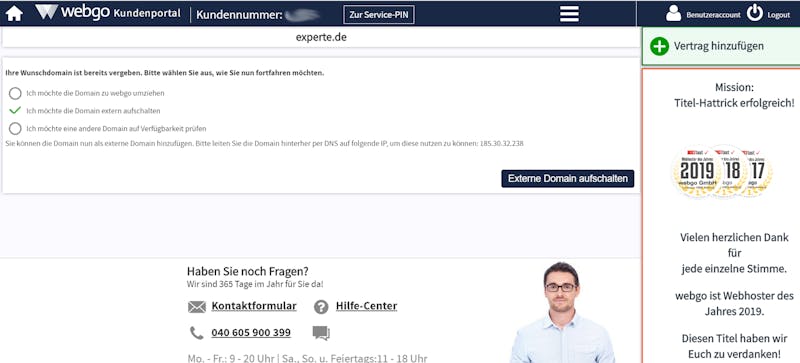Open the hamburger menu

click(x=569, y=14)
